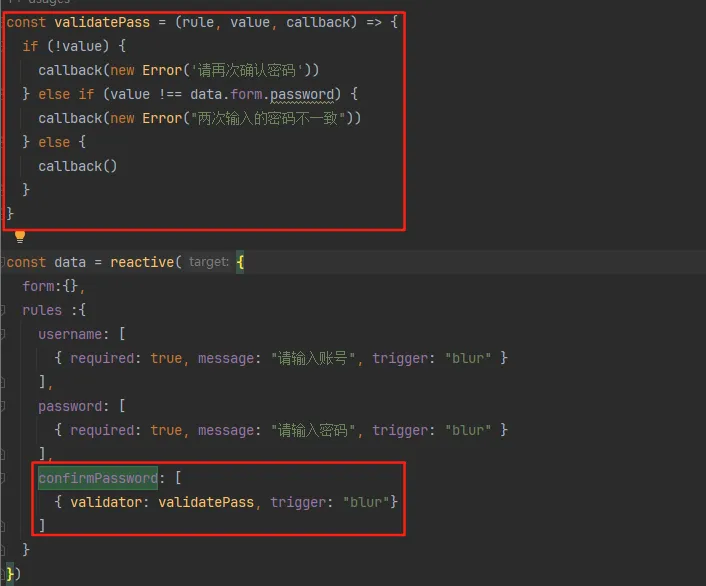The width and height of the screenshot is (706, 586).
Task: Click '!value' in the if condition
Action: click(x=78, y=46)
